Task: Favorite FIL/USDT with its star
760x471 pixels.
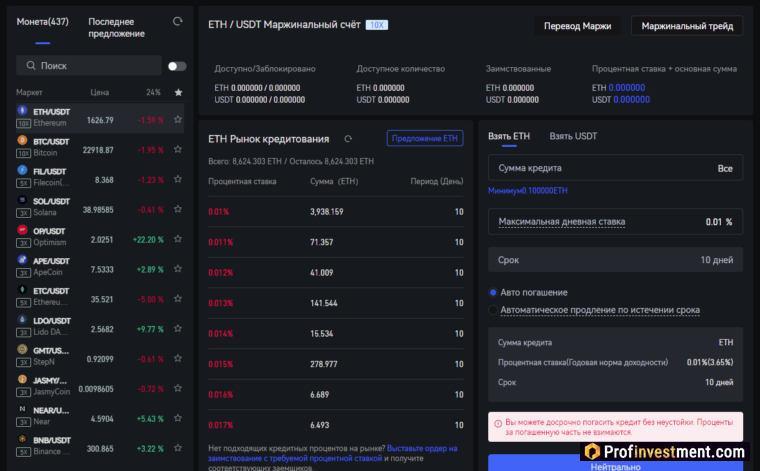Action: 178,179
